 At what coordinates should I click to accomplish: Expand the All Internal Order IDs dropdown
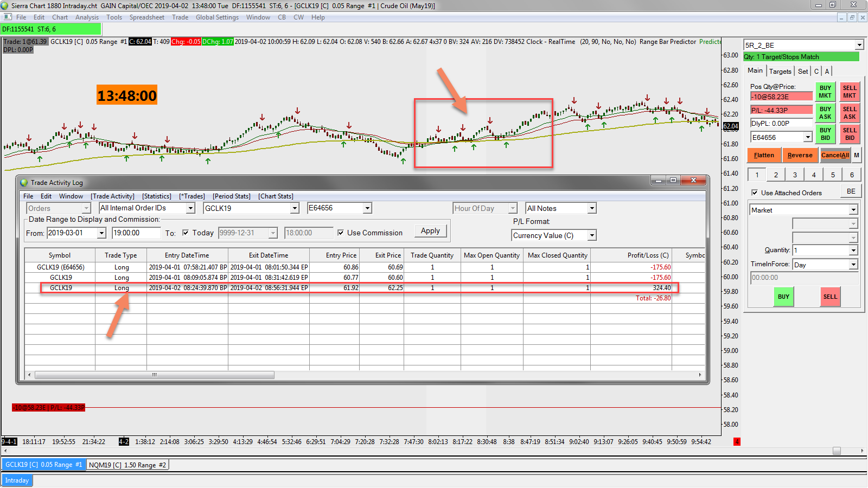(190, 208)
